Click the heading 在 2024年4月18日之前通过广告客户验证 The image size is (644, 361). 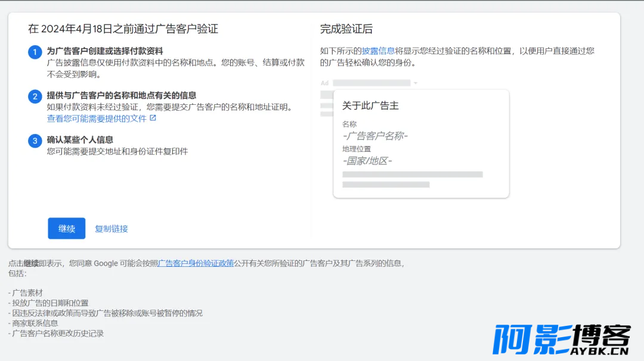(x=123, y=29)
